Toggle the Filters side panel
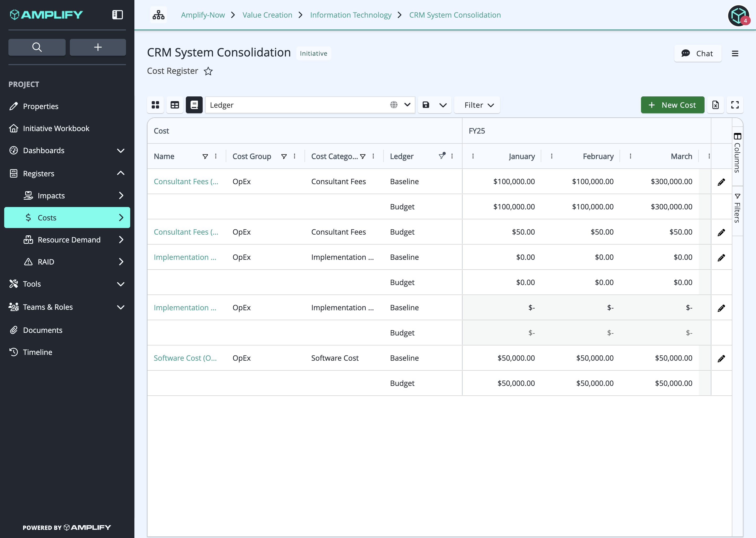The width and height of the screenshot is (756, 538). [737, 208]
